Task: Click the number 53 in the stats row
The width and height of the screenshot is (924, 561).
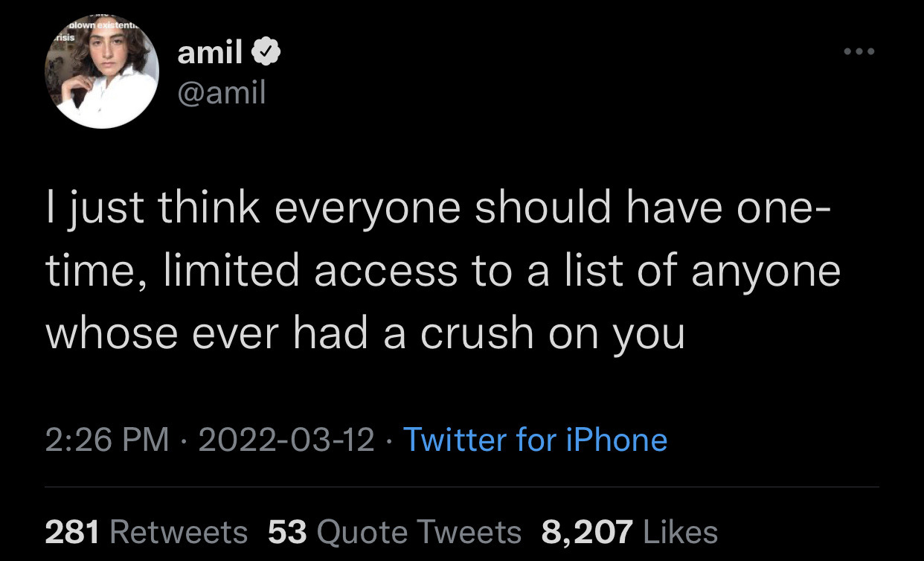Action: pos(288,532)
